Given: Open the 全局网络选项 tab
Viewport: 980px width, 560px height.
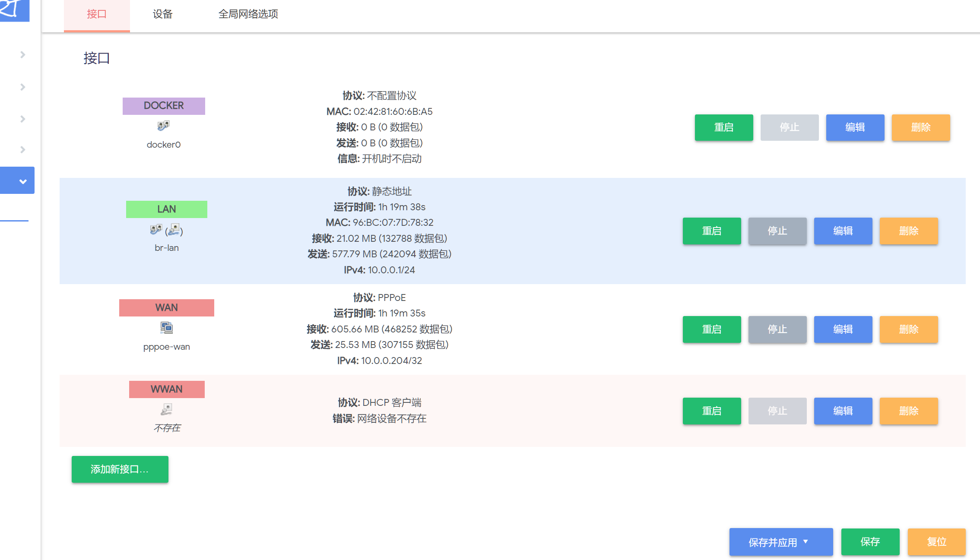Looking at the screenshot, I should (248, 14).
